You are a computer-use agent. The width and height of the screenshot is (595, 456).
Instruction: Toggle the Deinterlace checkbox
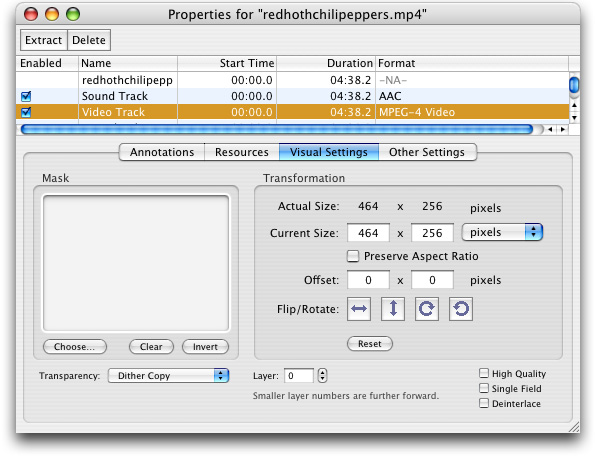484,403
